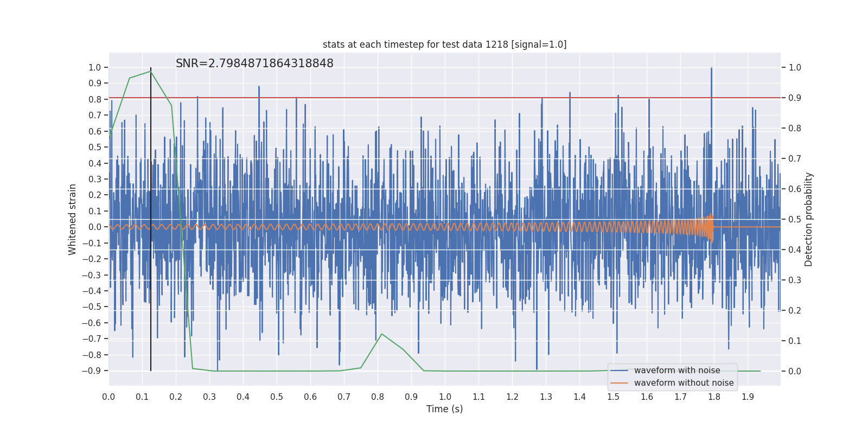
Task: Click the Detection probability tick label 0.1
Action: point(795,341)
